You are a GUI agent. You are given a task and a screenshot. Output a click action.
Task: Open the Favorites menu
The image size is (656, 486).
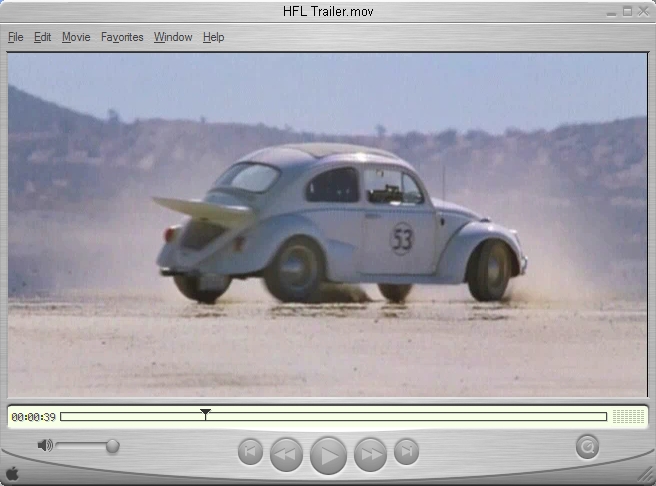coord(122,37)
